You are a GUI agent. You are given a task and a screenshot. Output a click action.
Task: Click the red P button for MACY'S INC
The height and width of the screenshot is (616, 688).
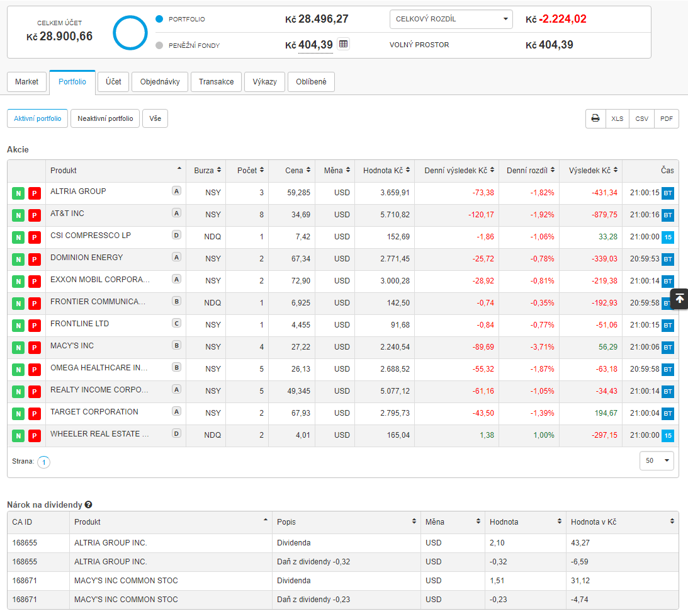[34, 347]
